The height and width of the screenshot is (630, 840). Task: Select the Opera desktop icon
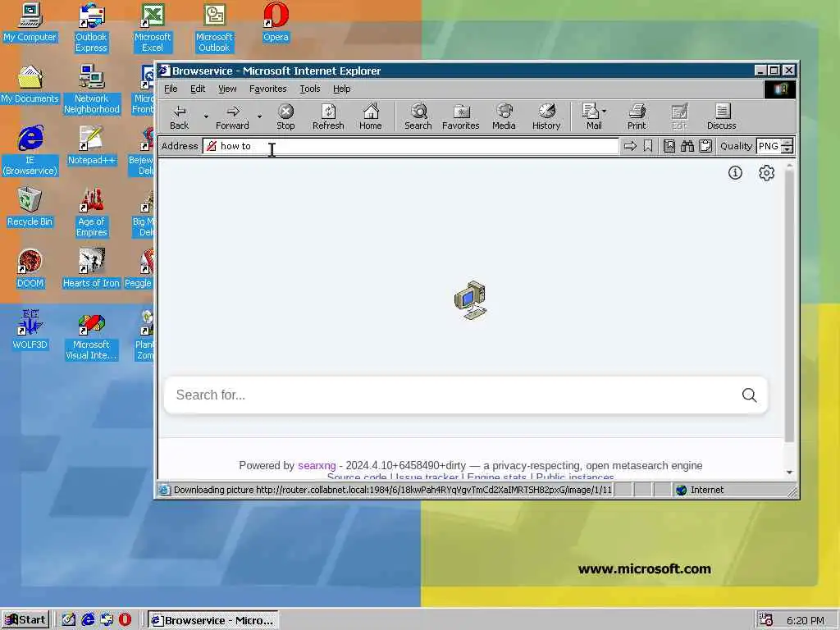pyautogui.click(x=276, y=22)
